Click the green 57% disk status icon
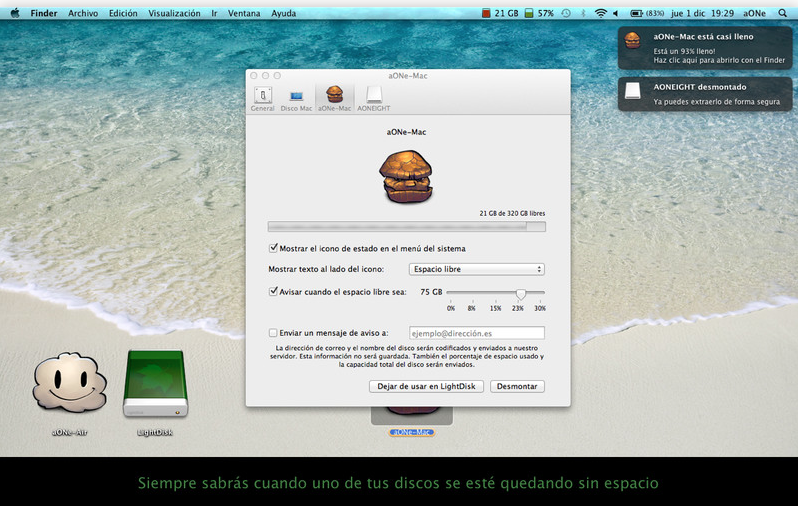Screen dimensions: 798x506 click(529, 13)
